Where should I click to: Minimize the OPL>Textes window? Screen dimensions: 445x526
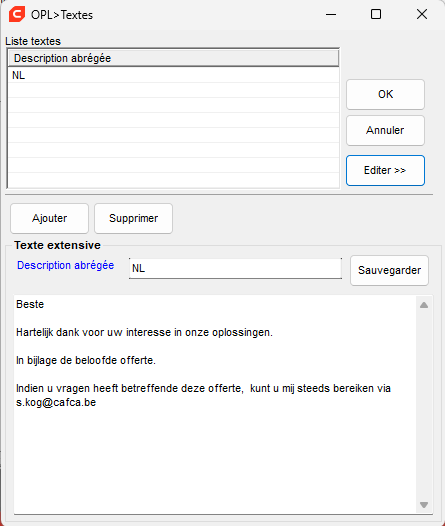click(x=331, y=14)
